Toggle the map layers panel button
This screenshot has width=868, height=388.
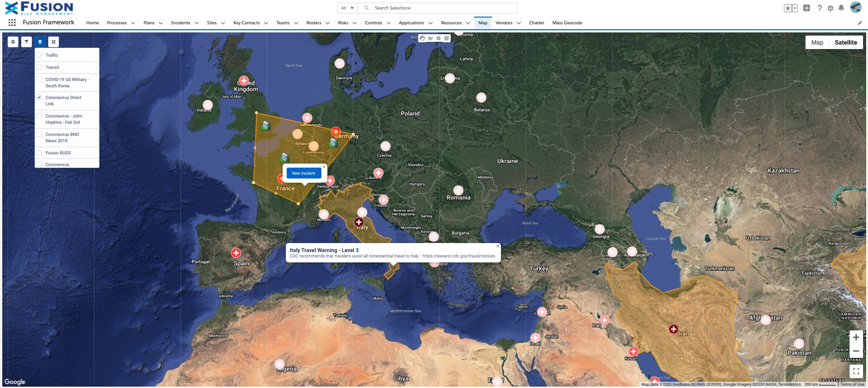pos(40,42)
